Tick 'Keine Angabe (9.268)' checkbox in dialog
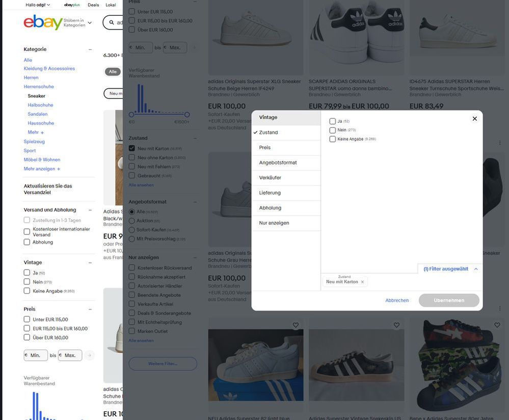This screenshot has width=509, height=420. coord(333,139)
